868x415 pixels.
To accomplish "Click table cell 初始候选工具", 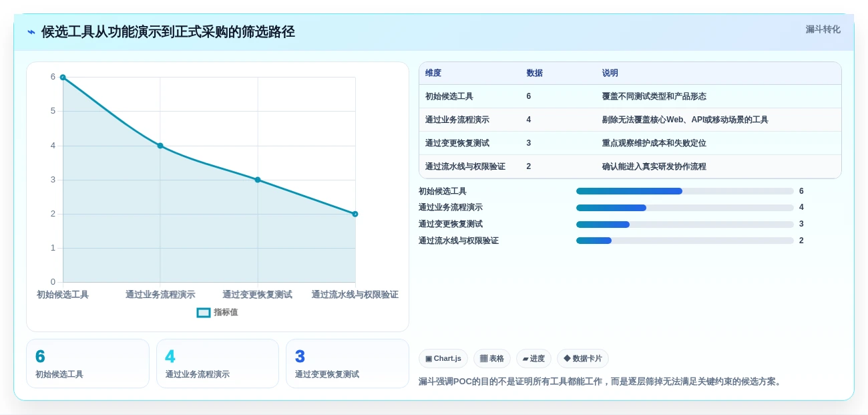I will (449, 97).
